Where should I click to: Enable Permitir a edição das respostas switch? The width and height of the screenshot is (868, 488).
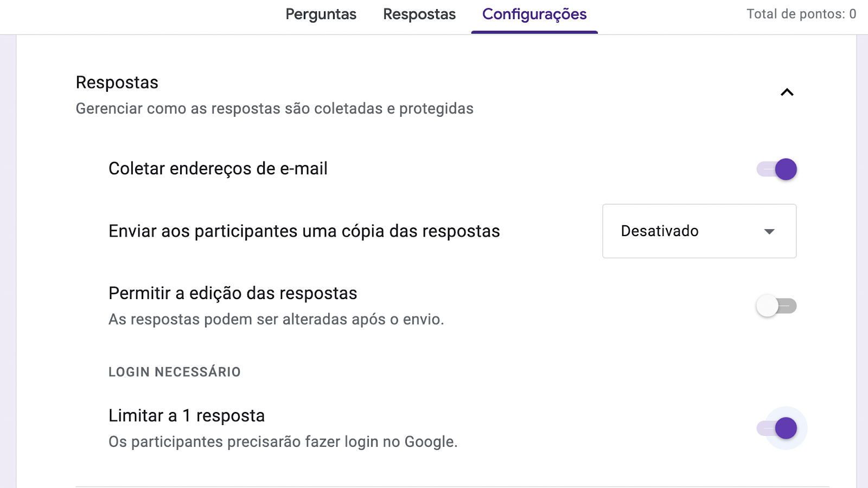point(777,306)
